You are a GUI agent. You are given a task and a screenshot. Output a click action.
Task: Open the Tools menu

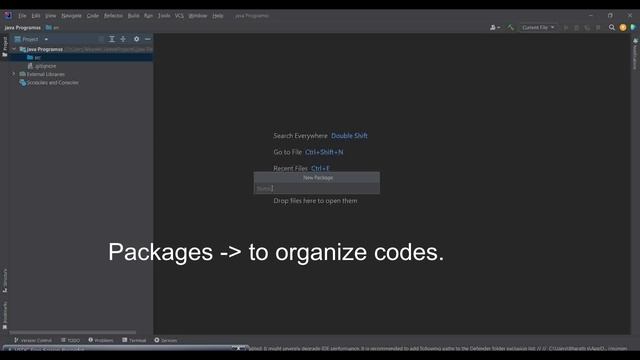(x=164, y=16)
